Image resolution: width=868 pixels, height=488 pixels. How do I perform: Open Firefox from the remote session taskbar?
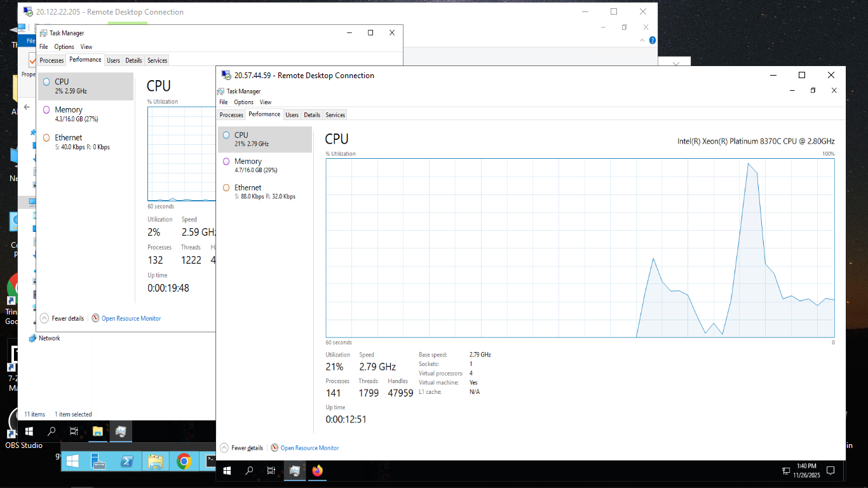[x=318, y=471]
